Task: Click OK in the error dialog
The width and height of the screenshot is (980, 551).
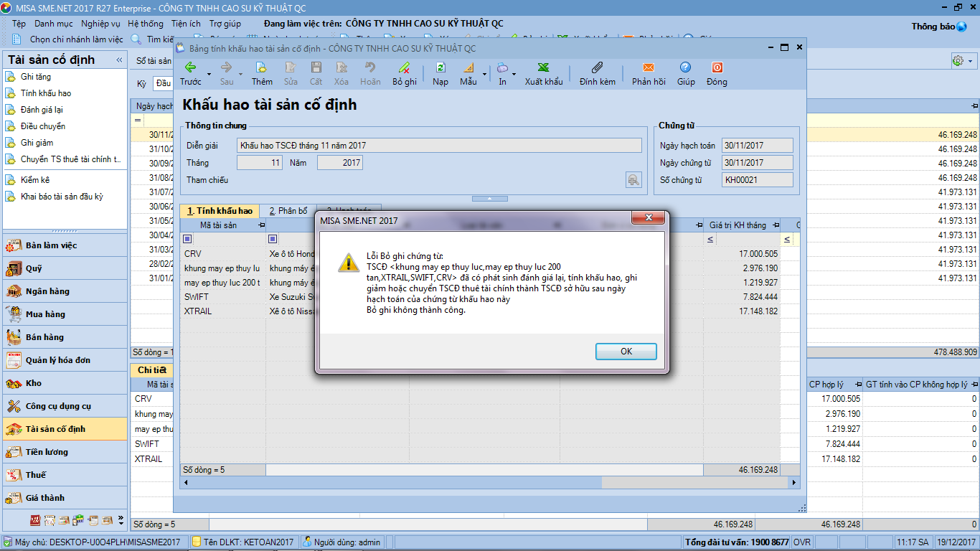Action: click(626, 352)
